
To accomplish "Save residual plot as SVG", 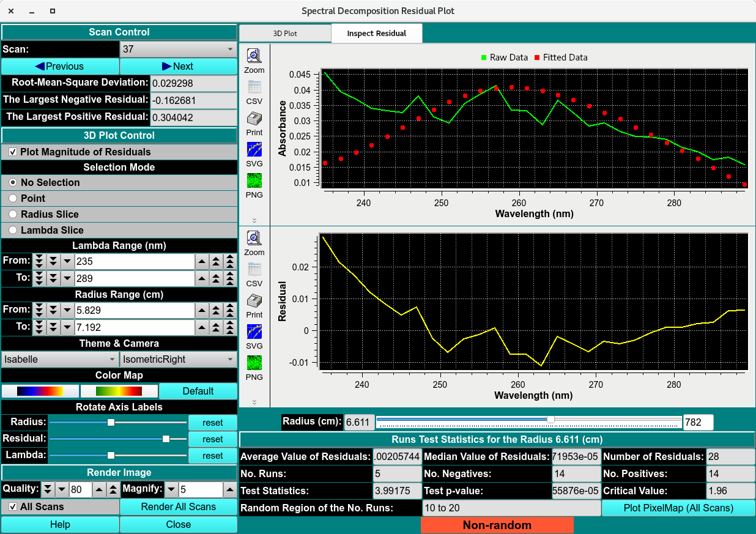I will pos(254,332).
